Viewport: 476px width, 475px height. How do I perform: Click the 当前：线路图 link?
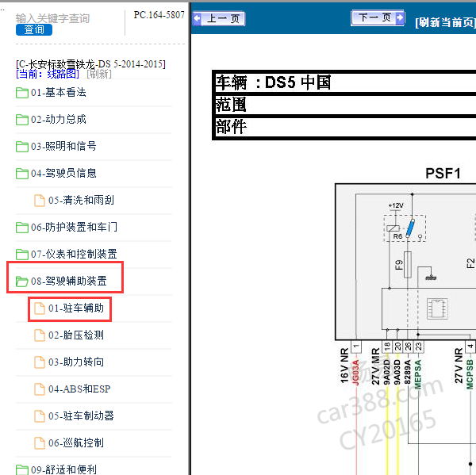click(48, 74)
